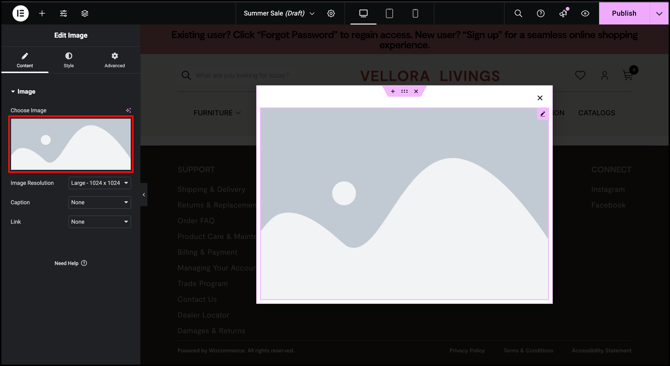Switch to desktop responsive view

point(363,13)
